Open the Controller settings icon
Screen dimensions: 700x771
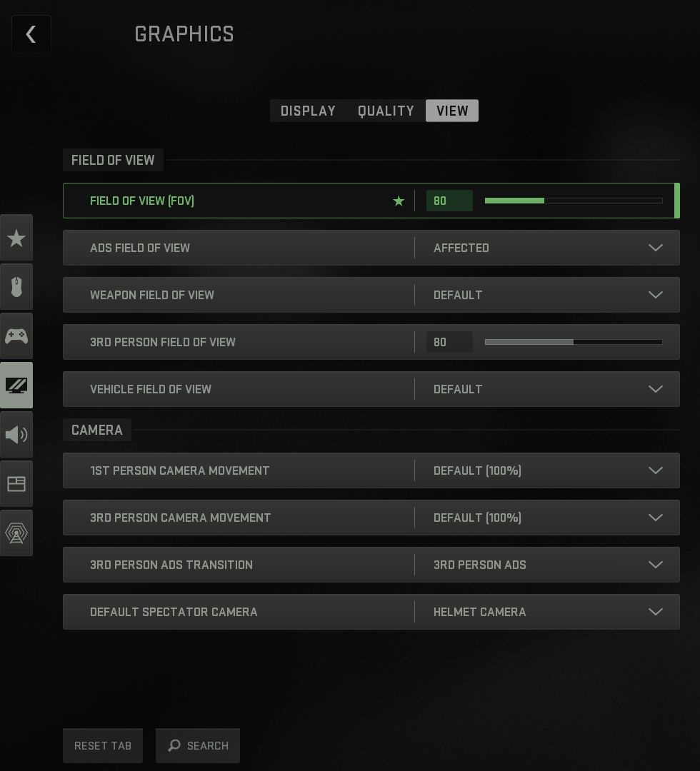coord(16,336)
